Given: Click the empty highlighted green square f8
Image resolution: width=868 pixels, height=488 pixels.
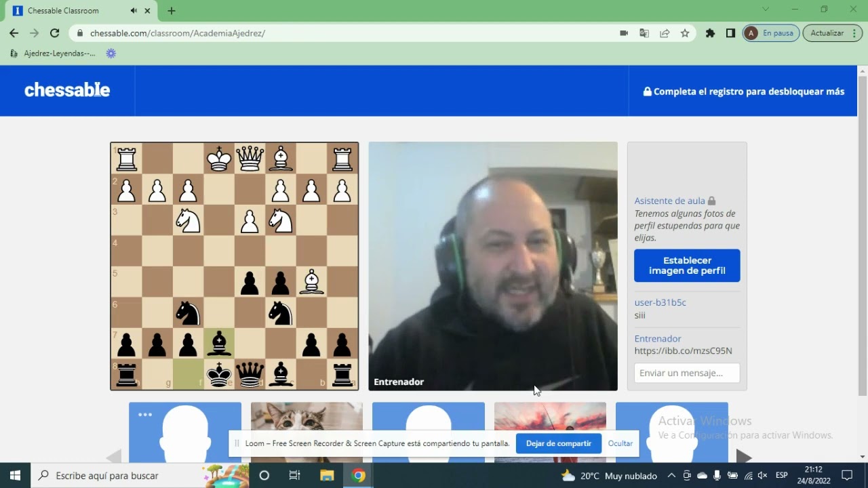Looking at the screenshot, I should coord(188,375).
